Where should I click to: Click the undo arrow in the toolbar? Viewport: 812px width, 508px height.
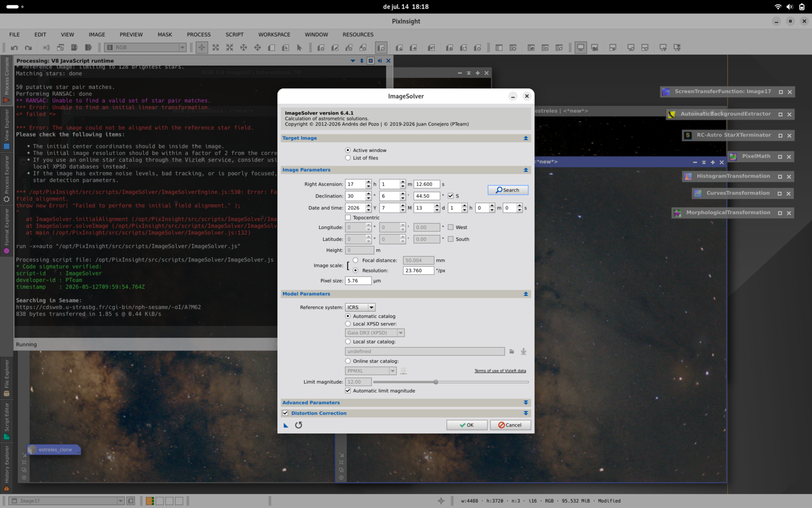coord(14,48)
